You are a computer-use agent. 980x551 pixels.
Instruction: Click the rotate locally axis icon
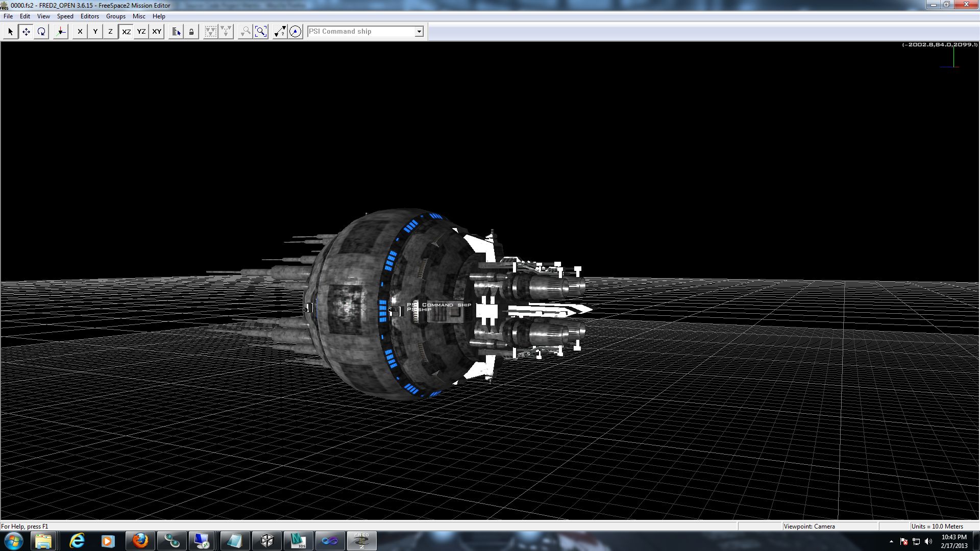tap(61, 32)
